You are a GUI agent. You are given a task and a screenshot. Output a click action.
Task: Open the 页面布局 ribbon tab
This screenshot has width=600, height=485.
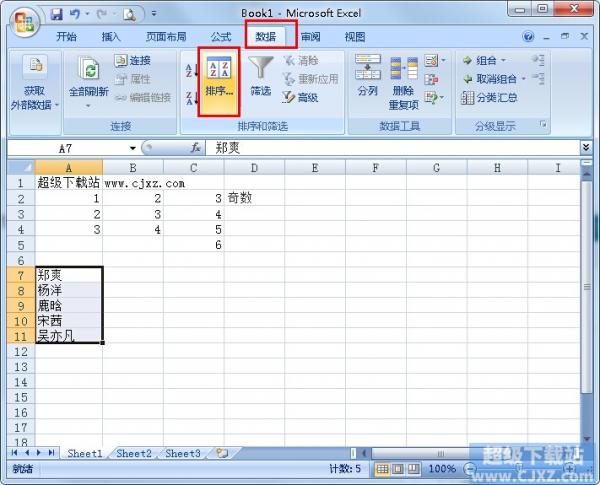coord(166,37)
